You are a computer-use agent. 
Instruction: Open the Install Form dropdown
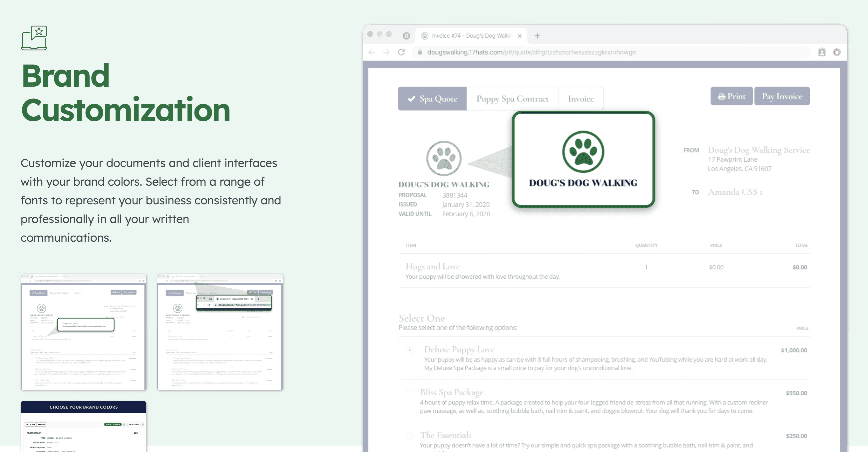pos(113,424)
